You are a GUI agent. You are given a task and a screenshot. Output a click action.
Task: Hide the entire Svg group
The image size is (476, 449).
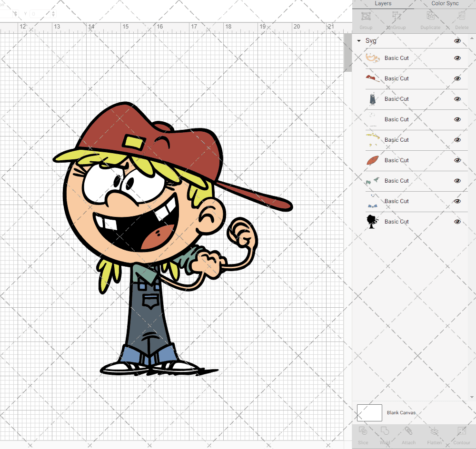click(457, 41)
